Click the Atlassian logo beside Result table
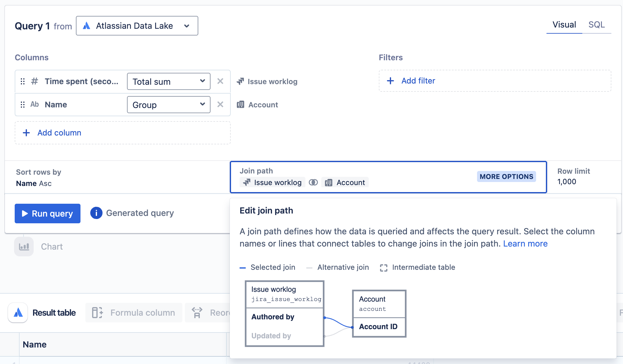The height and width of the screenshot is (364, 623). tap(17, 312)
